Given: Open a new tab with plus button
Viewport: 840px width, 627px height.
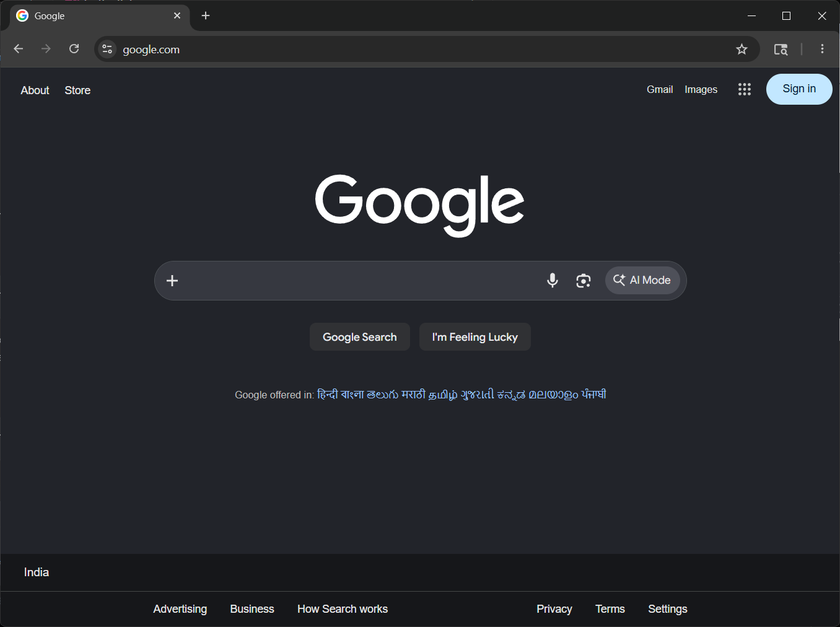Looking at the screenshot, I should tap(206, 15).
